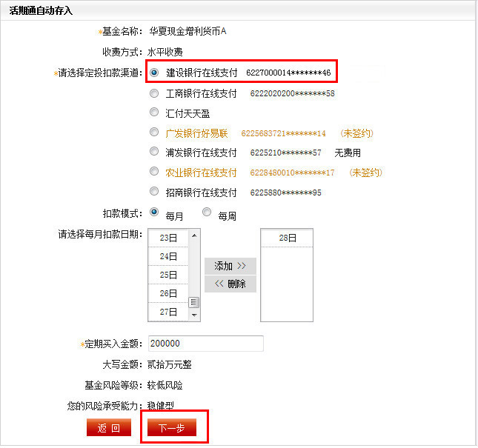Pick 23日 in the date list

tap(168, 238)
